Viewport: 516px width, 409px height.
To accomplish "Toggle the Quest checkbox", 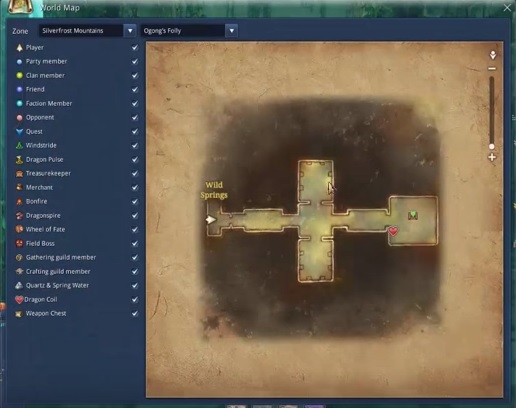I will click(135, 132).
